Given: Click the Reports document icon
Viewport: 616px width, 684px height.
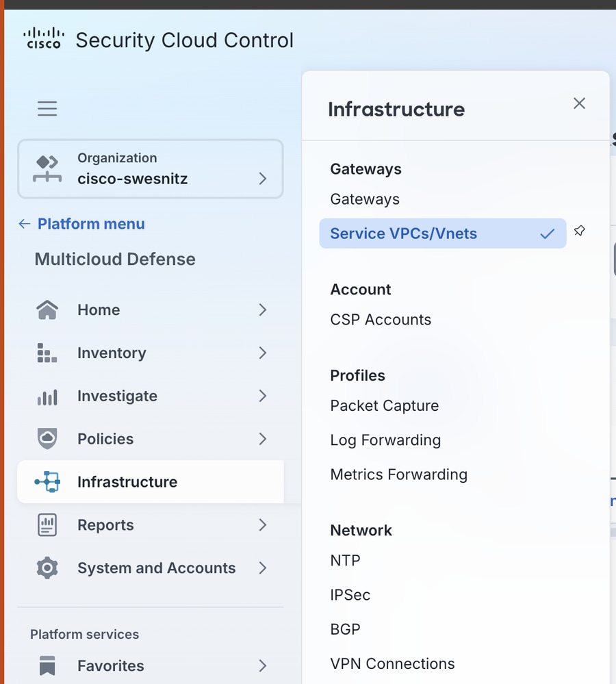Looking at the screenshot, I should 47,524.
